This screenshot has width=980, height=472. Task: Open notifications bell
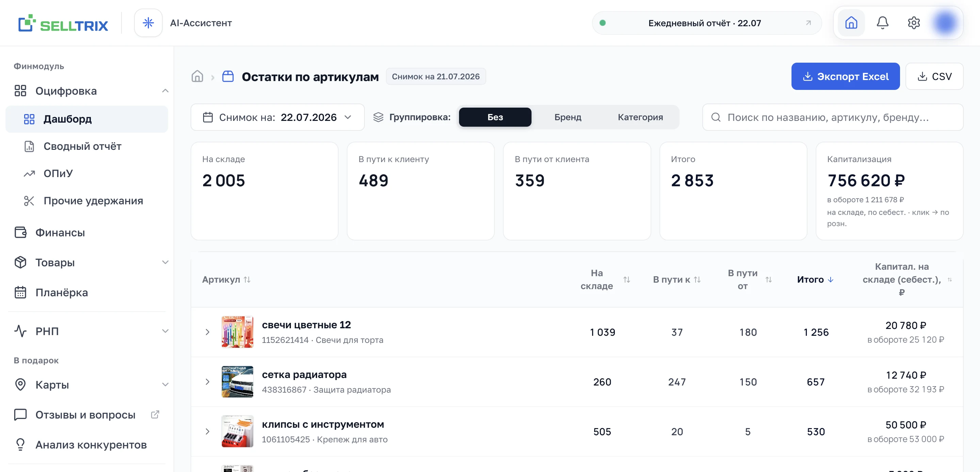coord(882,23)
